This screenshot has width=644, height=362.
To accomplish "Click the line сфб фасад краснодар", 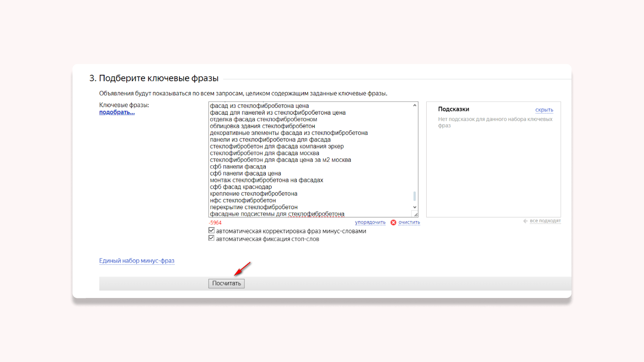I will coord(241,187).
